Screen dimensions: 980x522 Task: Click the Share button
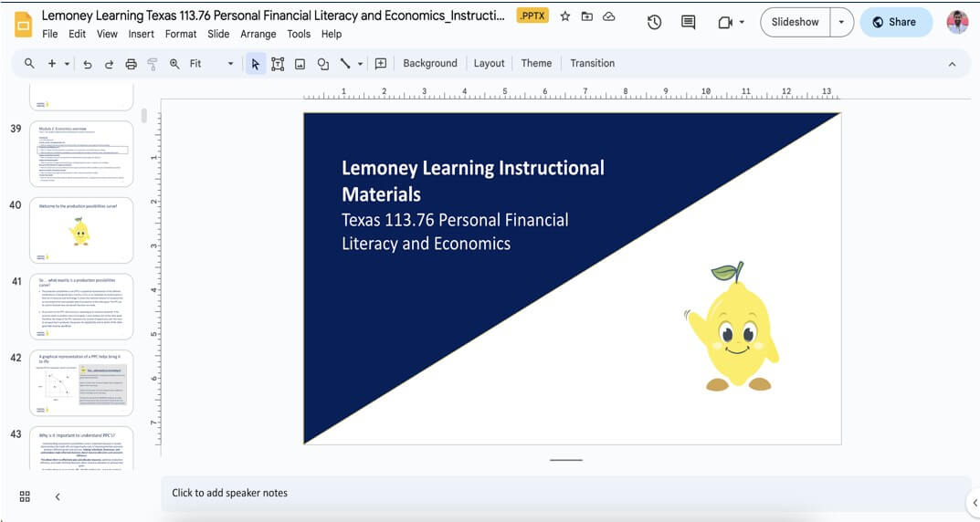click(x=894, y=22)
